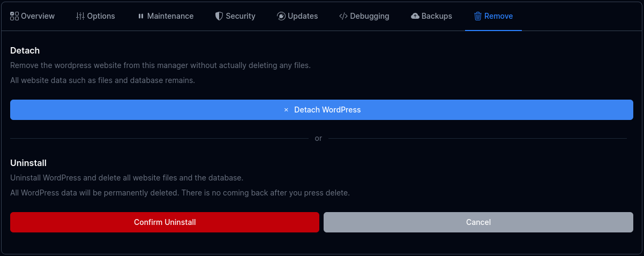Select the Security tab label
This screenshot has height=256, width=644.
[x=241, y=16]
